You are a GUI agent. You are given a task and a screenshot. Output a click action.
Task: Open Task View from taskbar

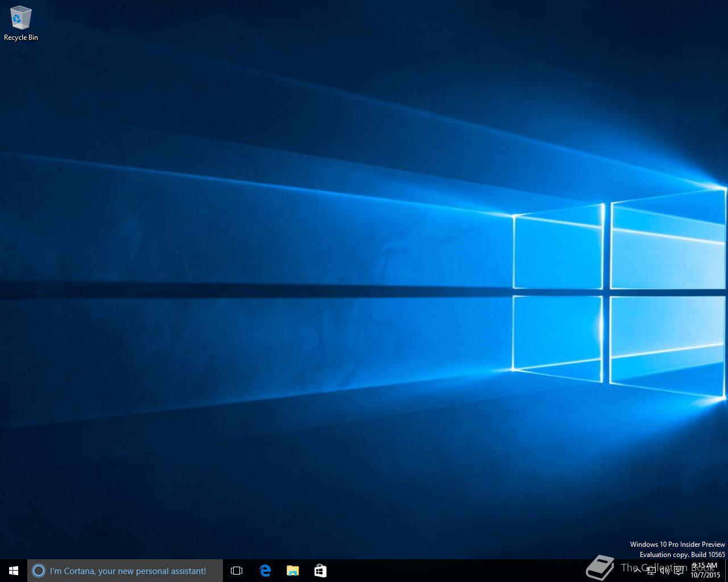tap(237, 571)
